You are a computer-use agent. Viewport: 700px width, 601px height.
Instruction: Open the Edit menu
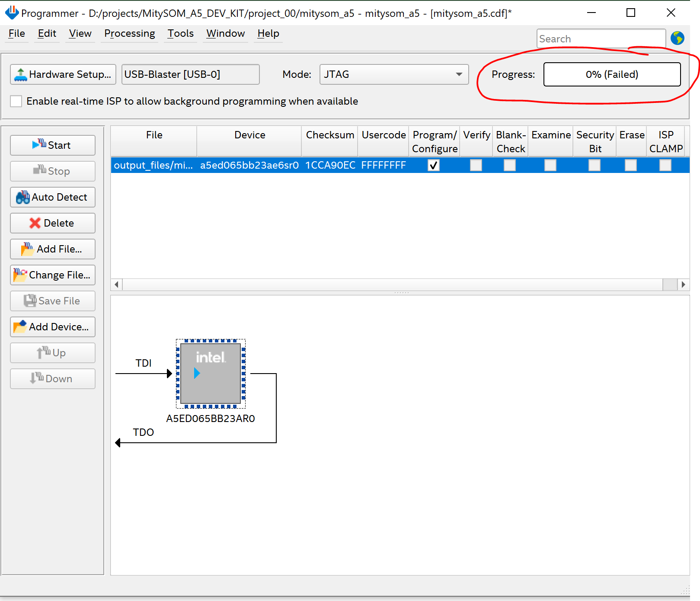[x=47, y=34]
